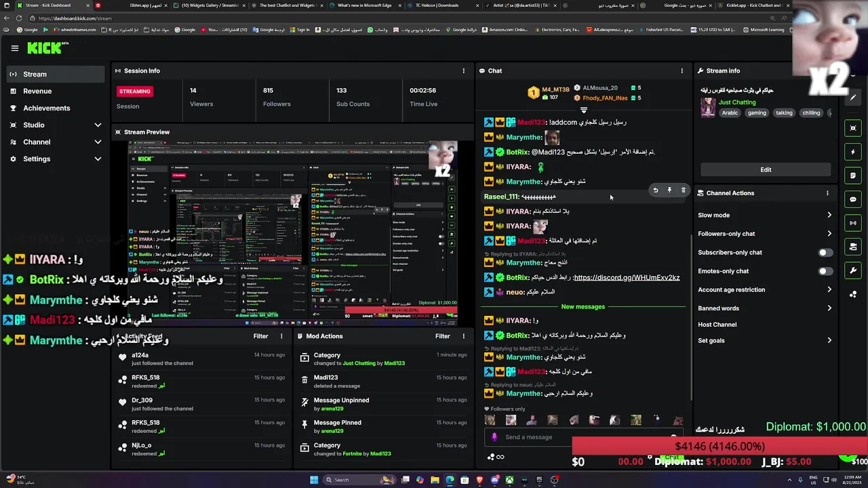Open Mod Actions Filter

pyautogui.click(x=443, y=336)
